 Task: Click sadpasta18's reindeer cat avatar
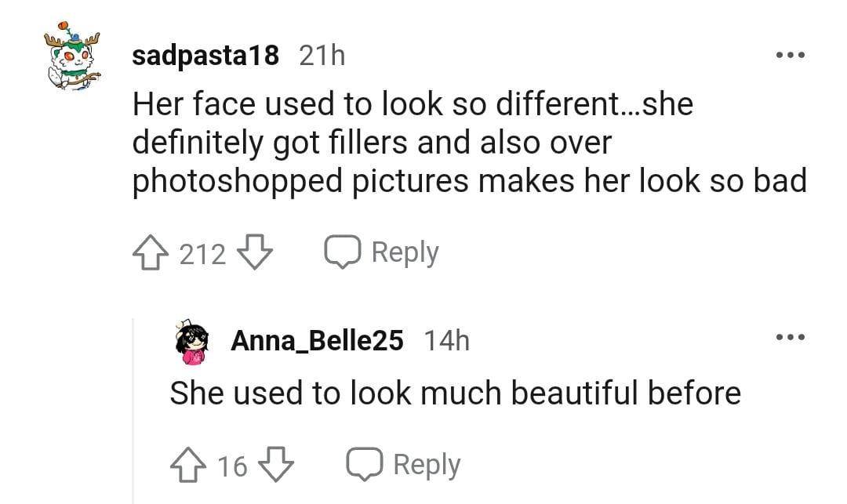coord(72,60)
